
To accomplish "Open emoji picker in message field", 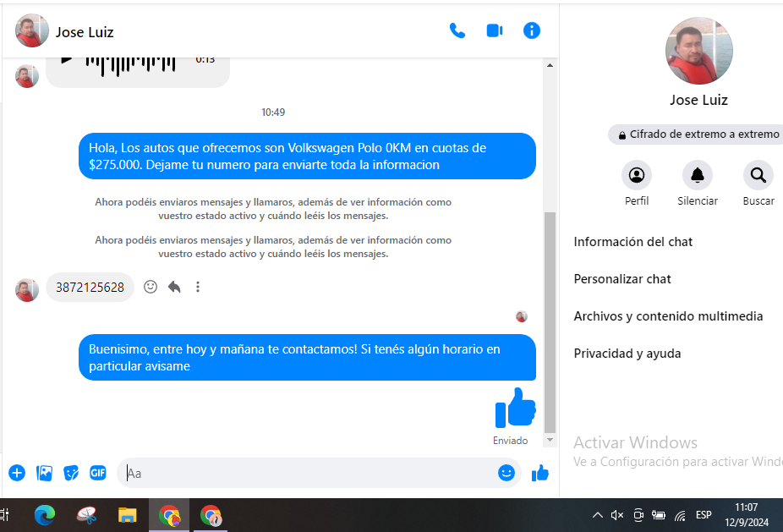I will pyautogui.click(x=506, y=473).
